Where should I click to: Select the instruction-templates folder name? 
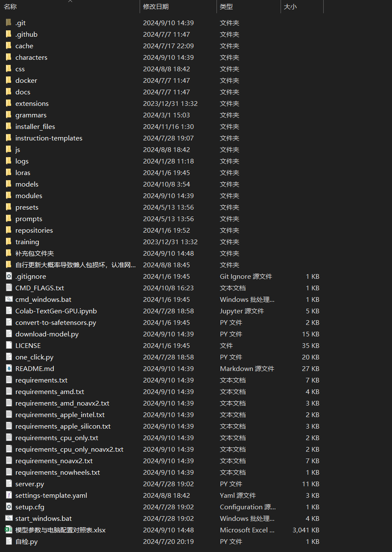tap(49, 138)
